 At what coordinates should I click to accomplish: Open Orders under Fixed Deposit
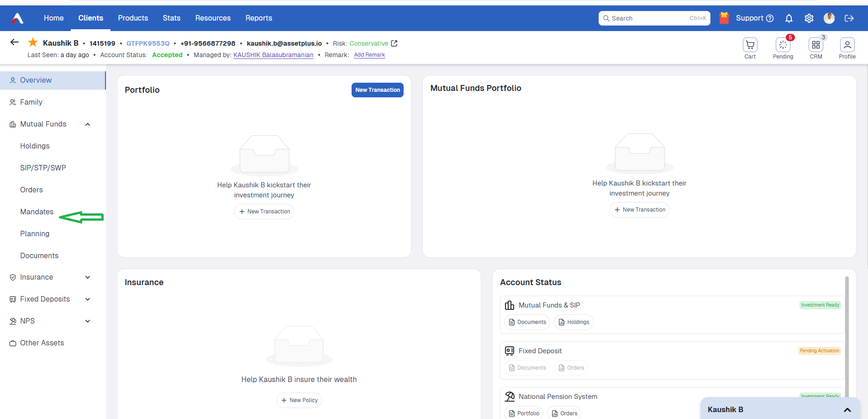571,368
